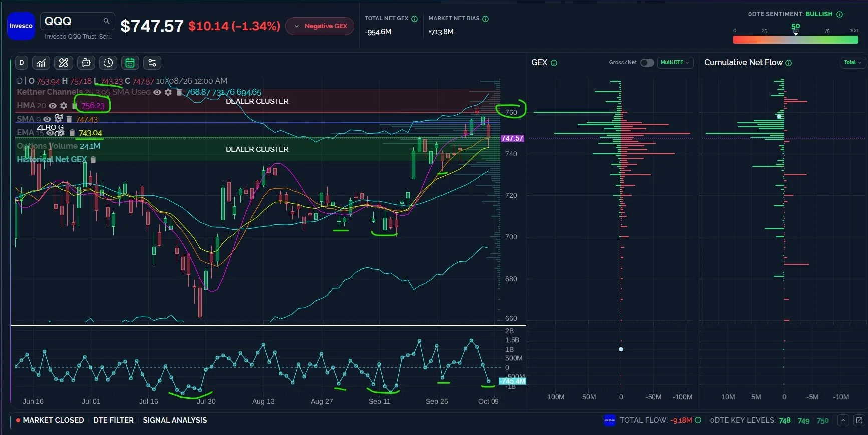The width and height of the screenshot is (868, 435).
Task: Click the -745.4M net GEX value tag
Action: (512, 381)
